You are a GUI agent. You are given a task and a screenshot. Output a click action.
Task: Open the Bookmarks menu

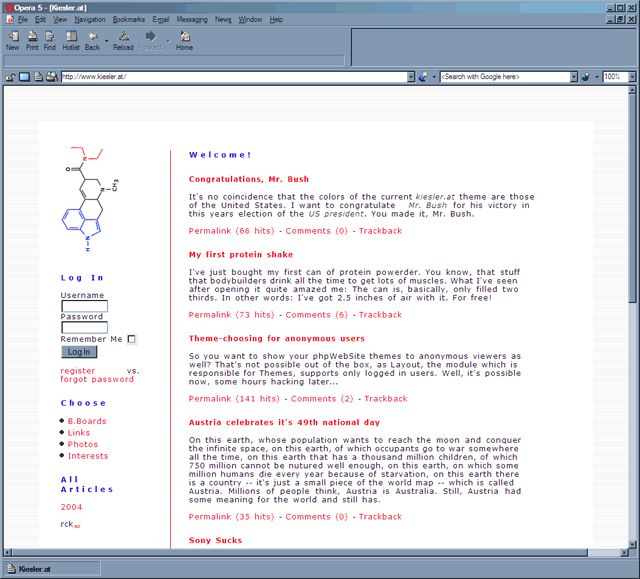128,19
